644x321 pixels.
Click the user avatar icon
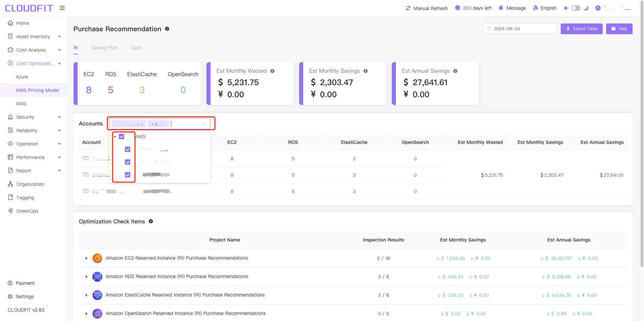click(x=598, y=8)
